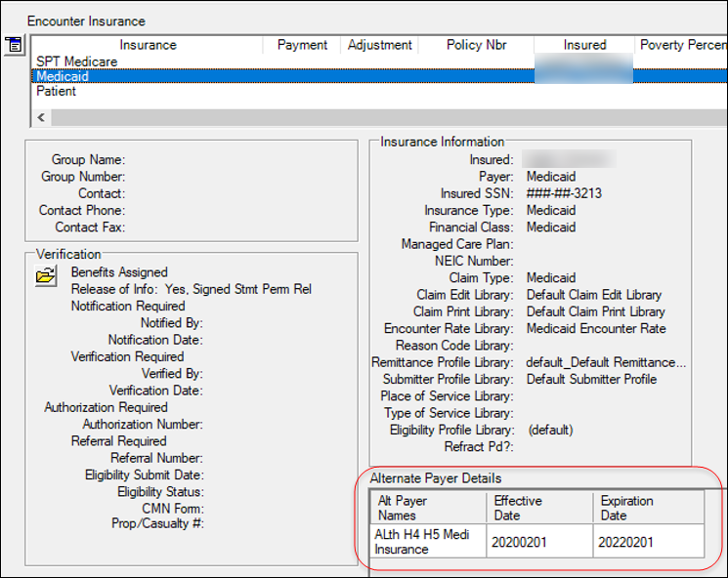The height and width of the screenshot is (578, 728).
Task: Click the Insurance column header
Action: pyautogui.click(x=148, y=45)
